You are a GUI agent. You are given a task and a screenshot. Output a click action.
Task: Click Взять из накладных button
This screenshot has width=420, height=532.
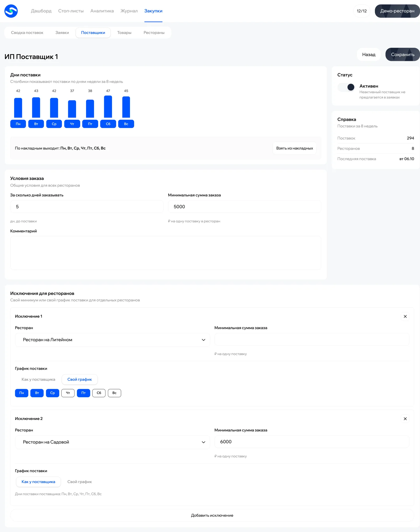point(295,148)
